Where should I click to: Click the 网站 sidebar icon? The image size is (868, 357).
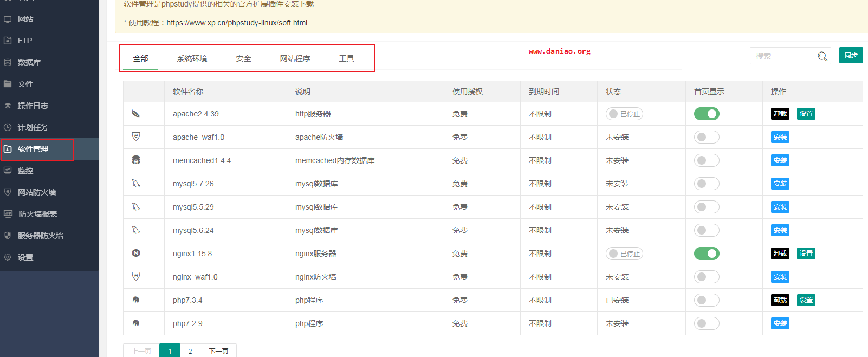click(8, 19)
